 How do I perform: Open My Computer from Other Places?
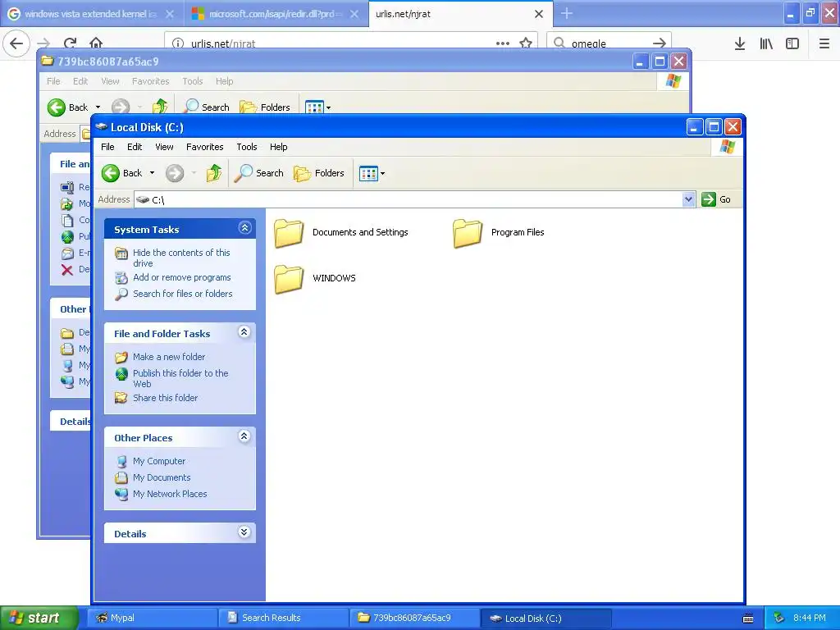159,461
